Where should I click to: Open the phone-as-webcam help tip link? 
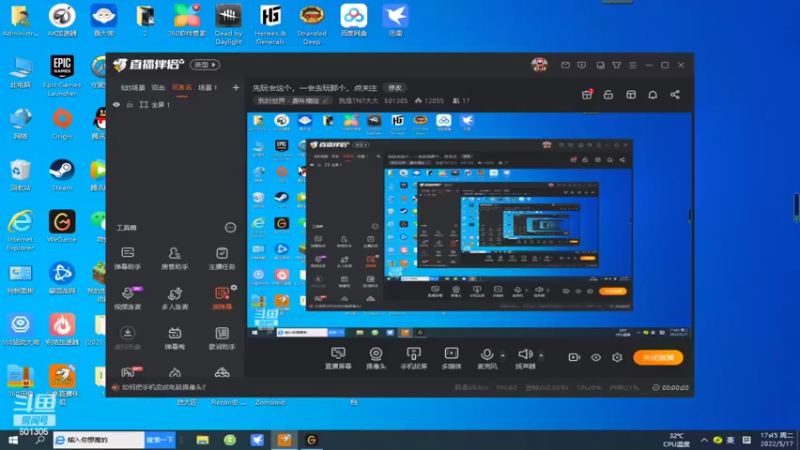[x=164, y=387]
